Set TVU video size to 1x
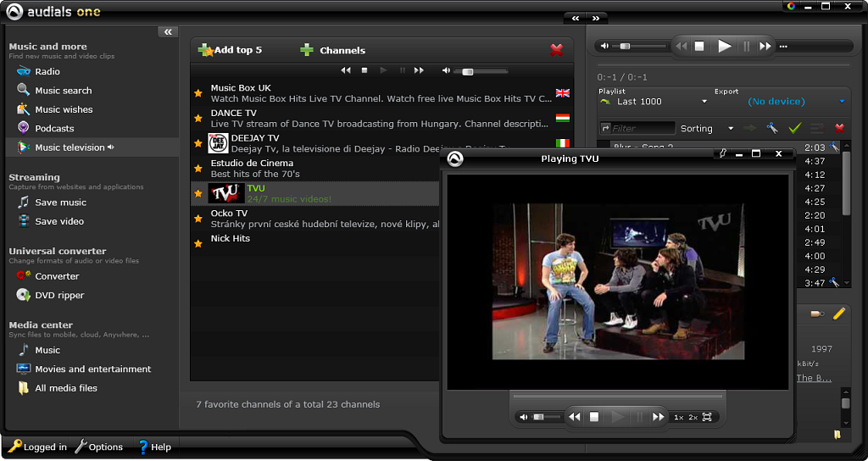 click(x=678, y=417)
